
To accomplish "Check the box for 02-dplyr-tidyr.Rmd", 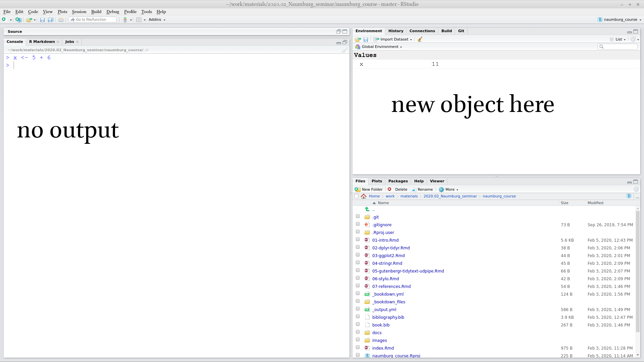I will (358, 247).
